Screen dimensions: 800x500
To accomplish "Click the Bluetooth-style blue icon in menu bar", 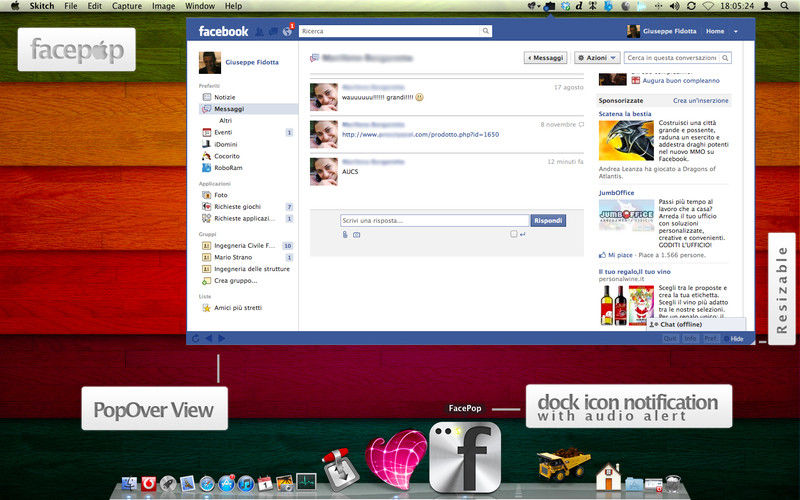I will (607, 6).
